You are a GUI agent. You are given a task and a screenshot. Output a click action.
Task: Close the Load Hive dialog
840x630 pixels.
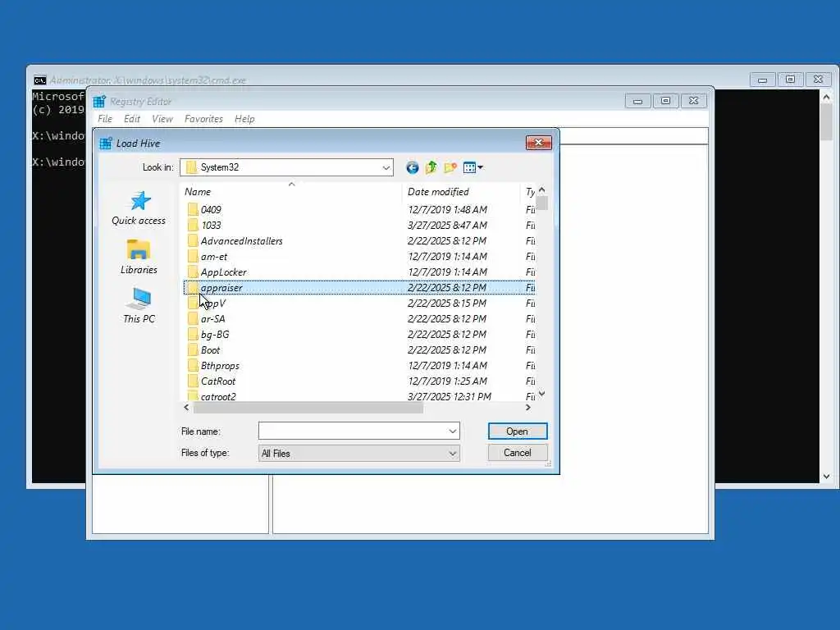pyautogui.click(x=538, y=143)
